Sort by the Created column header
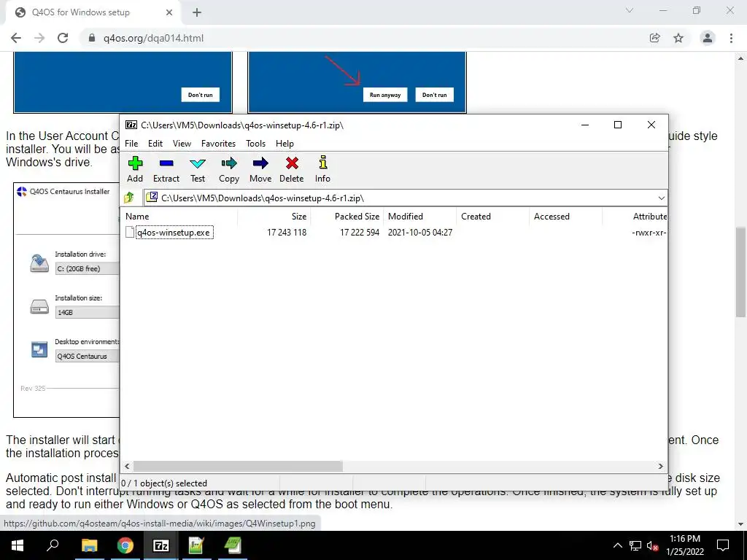This screenshot has height=560, width=747. point(492,216)
